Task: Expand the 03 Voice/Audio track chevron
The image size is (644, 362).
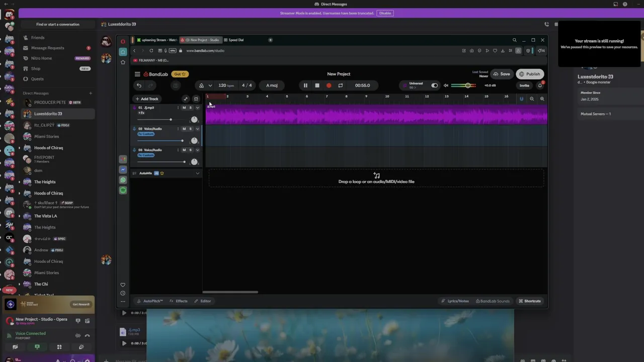Action: tap(197, 150)
